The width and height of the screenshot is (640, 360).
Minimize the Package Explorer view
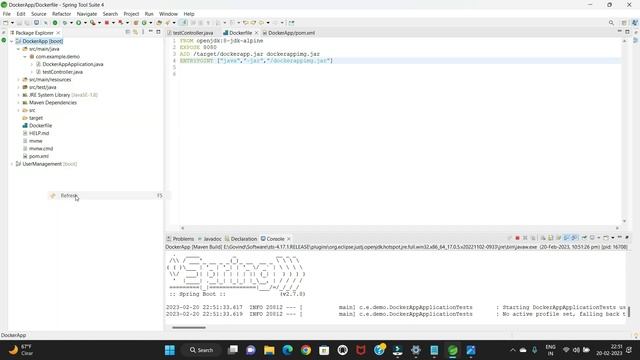coord(151,32)
